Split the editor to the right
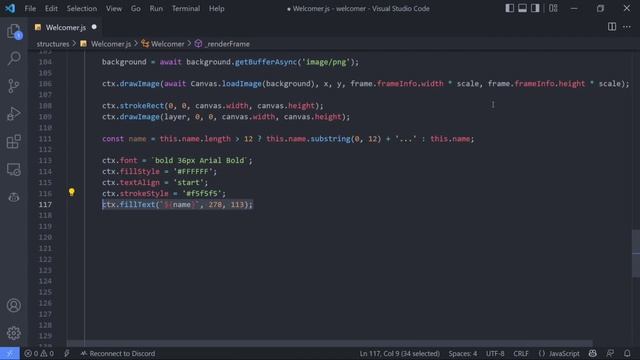 [x=611, y=27]
